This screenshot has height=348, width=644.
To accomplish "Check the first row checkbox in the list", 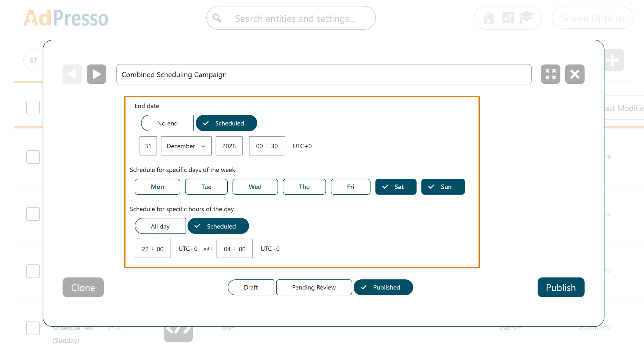I will tap(33, 108).
